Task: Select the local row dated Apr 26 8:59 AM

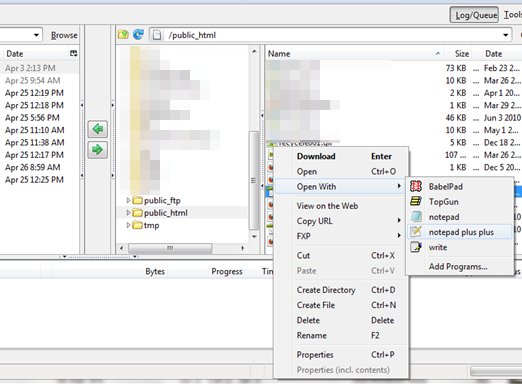Action: click(x=39, y=167)
